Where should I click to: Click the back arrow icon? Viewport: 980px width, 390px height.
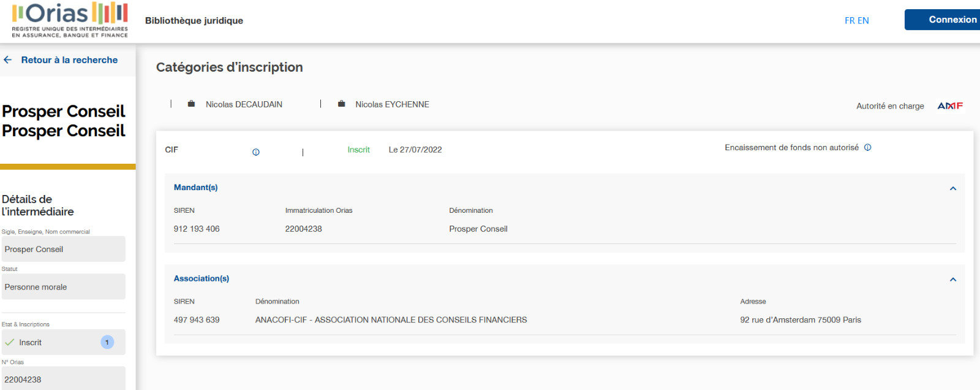click(8, 60)
